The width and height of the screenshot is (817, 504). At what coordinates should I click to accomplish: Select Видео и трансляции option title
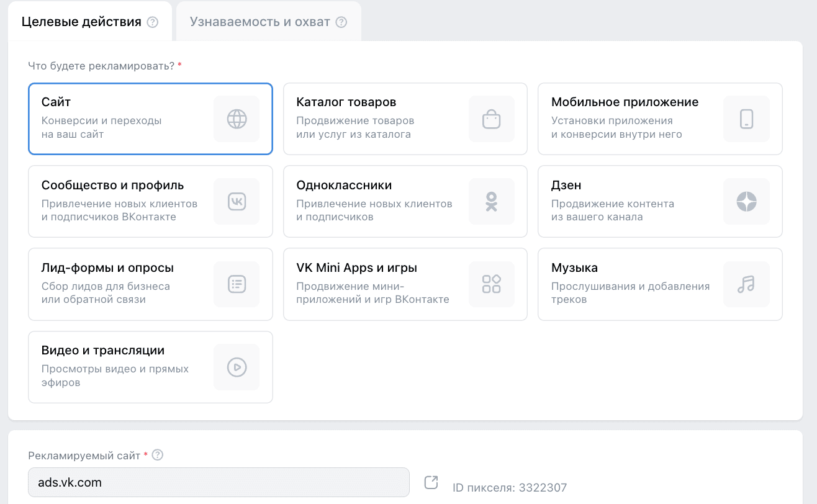[103, 351]
